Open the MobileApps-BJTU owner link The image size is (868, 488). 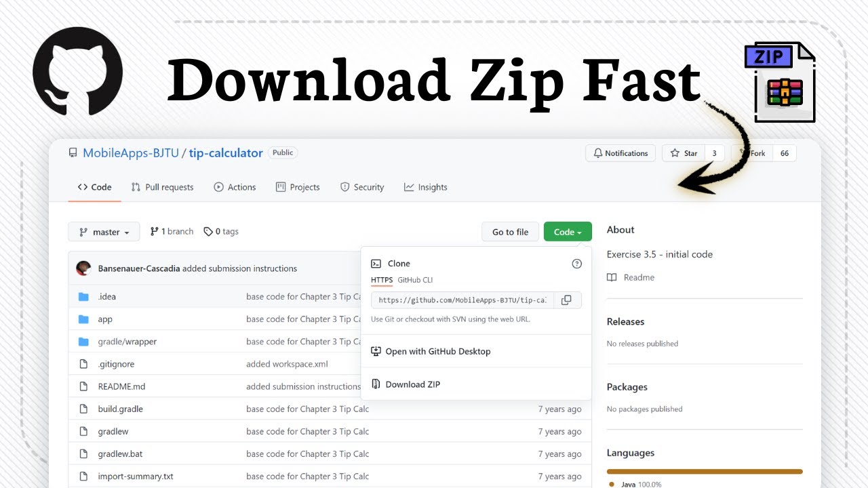131,153
